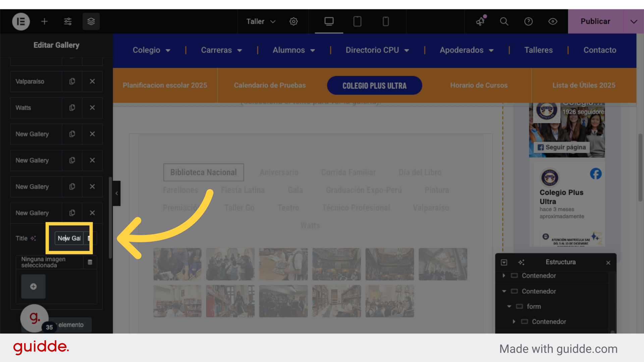Switch to tablet responsive view
The height and width of the screenshot is (362, 644).
point(357,21)
